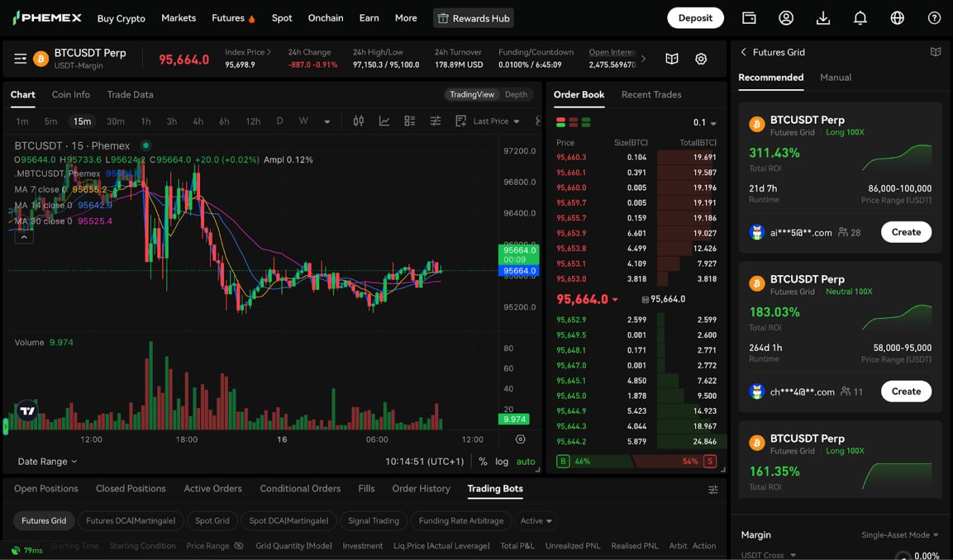Select the 15m timeframe interval
The width and height of the screenshot is (953, 560).
[x=82, y=121]
